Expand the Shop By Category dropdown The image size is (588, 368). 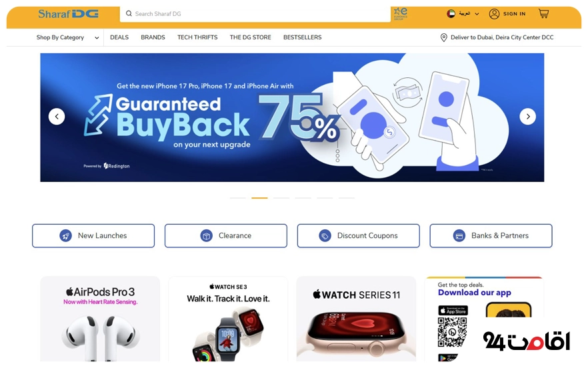(x=68, y=37)
